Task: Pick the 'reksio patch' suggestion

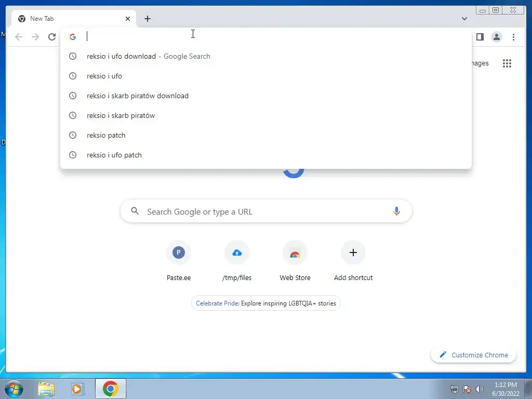Action: click(266, 135)
